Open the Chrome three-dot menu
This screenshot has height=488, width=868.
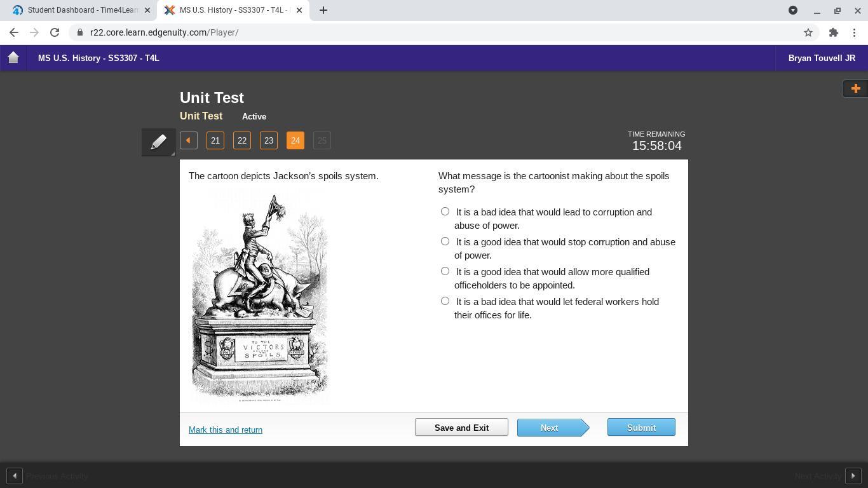coord(854,32)
